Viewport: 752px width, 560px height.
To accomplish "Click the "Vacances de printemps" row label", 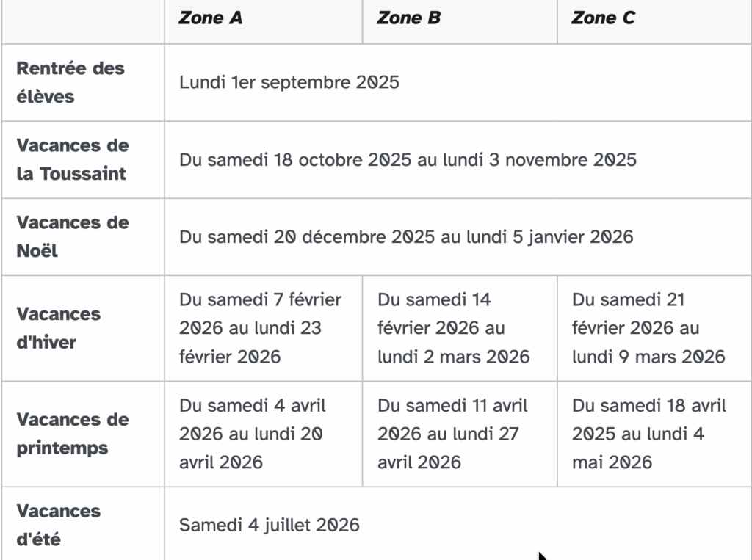I will click(x=72, y=434).
